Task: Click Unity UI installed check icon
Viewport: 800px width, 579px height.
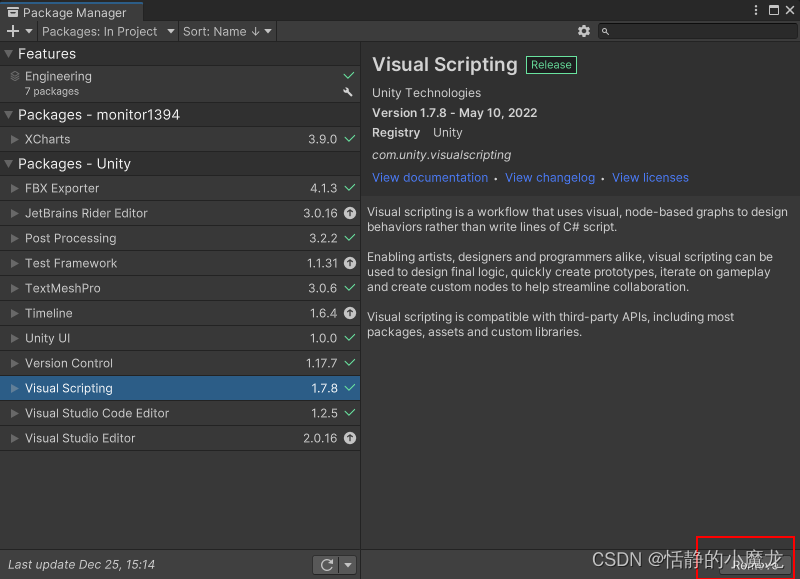Action: 349,338
